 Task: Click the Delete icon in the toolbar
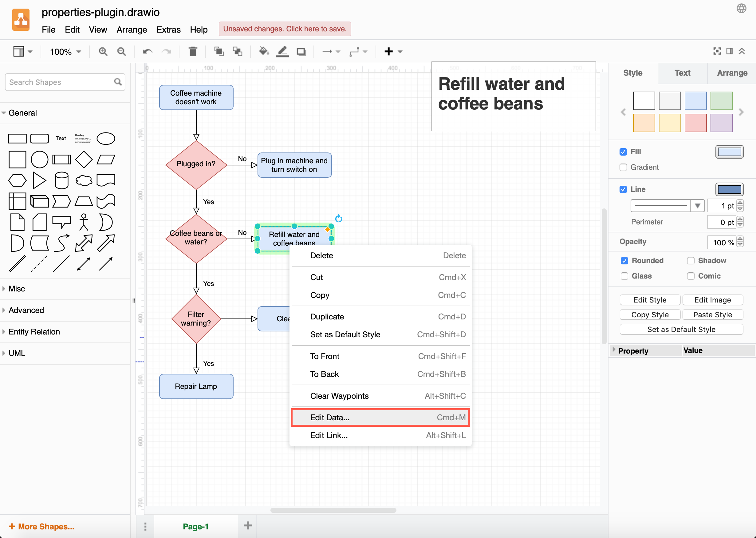(193, 51)
